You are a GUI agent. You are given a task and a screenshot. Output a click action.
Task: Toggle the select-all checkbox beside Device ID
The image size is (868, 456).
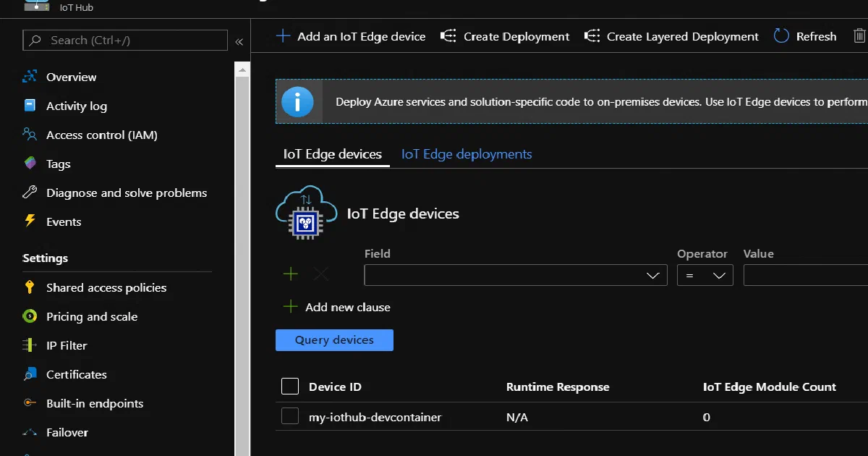pyautogui.click(x=290, y=387)
